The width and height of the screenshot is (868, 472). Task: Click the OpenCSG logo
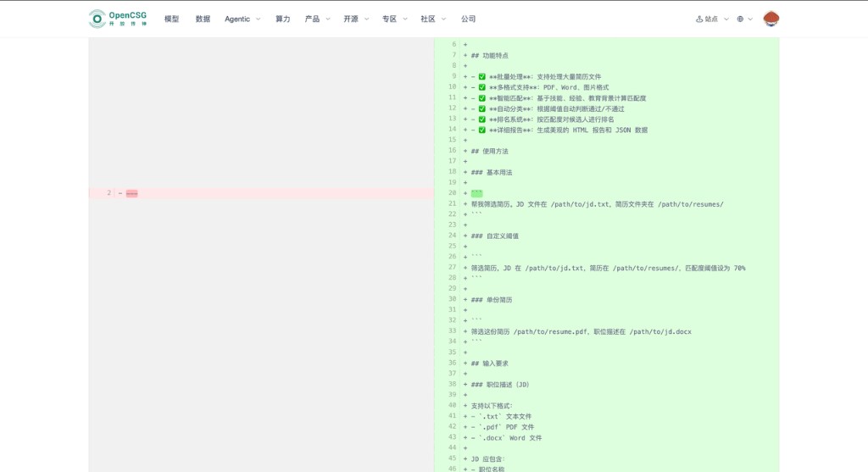(118, 19)
